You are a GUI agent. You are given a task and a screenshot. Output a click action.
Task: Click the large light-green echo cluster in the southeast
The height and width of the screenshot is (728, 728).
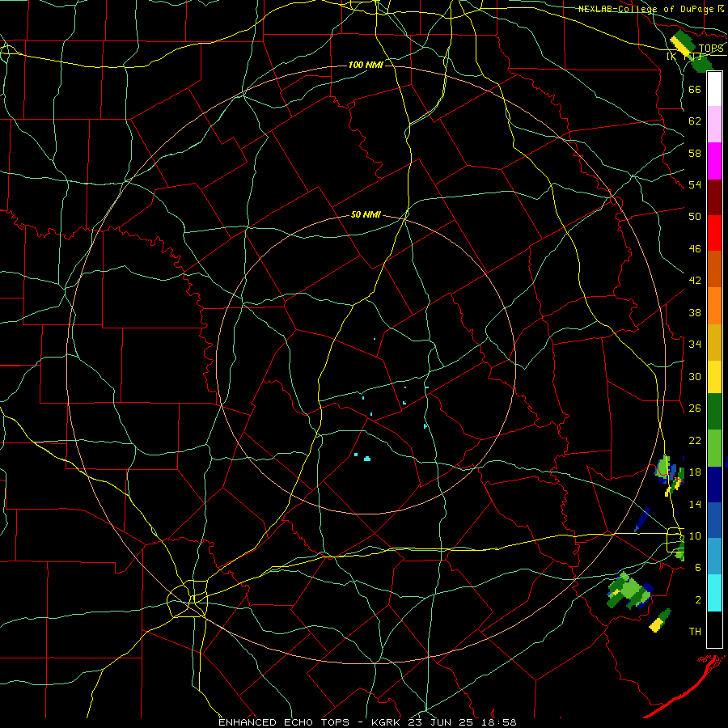[630, 590]
